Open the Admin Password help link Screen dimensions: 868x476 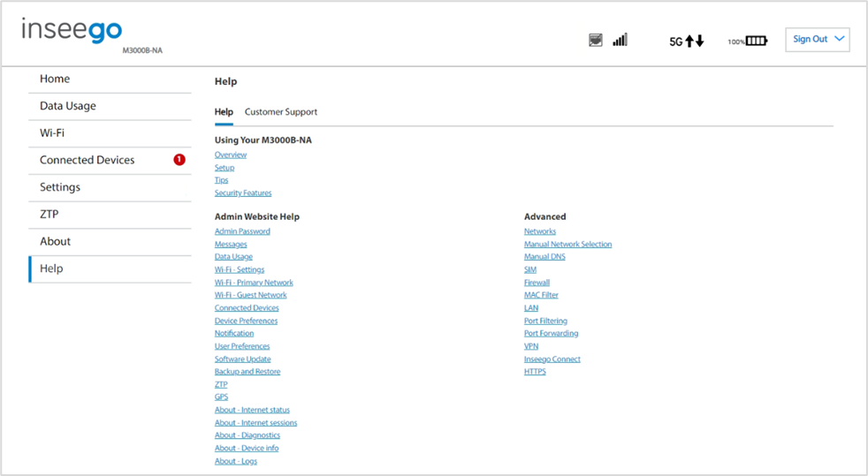[242, 231]
